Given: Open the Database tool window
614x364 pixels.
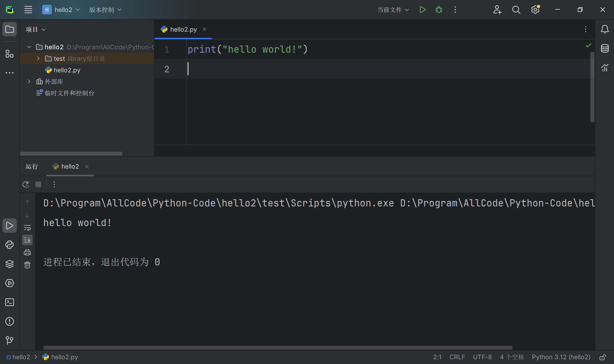Looking at the screenshot, I should click(605, 48).
